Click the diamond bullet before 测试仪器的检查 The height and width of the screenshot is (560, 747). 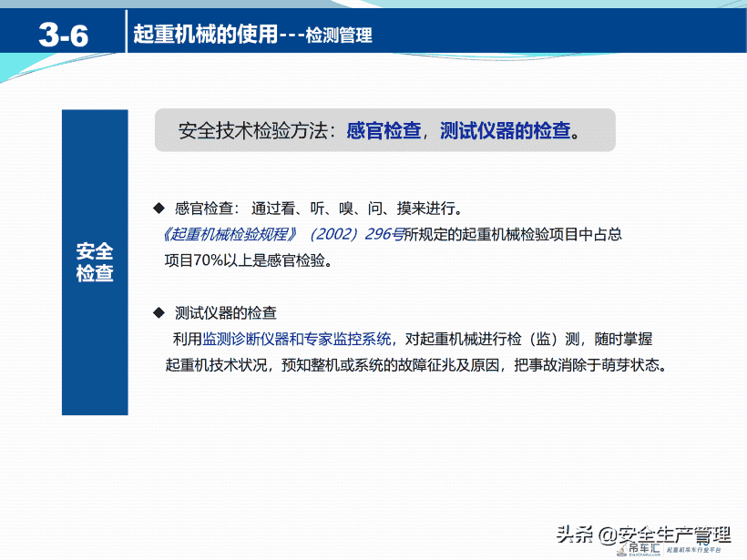tap(159, 313)
